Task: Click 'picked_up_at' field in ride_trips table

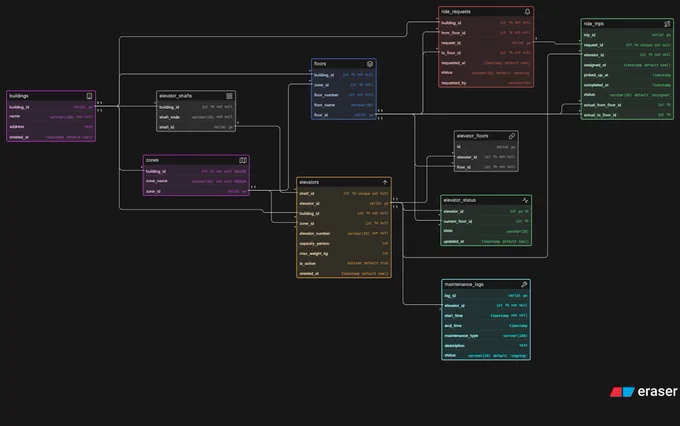Action: point(627,75)
